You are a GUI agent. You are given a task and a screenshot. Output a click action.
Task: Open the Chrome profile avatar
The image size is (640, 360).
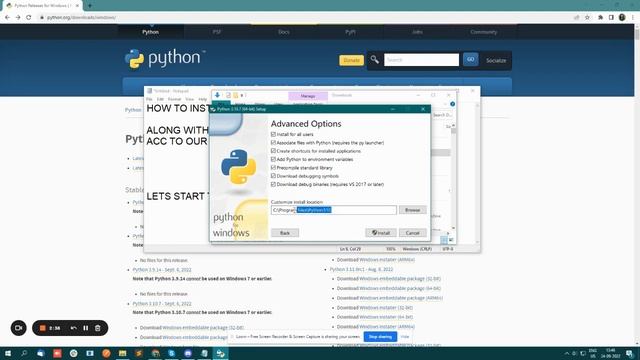[622, 18]
